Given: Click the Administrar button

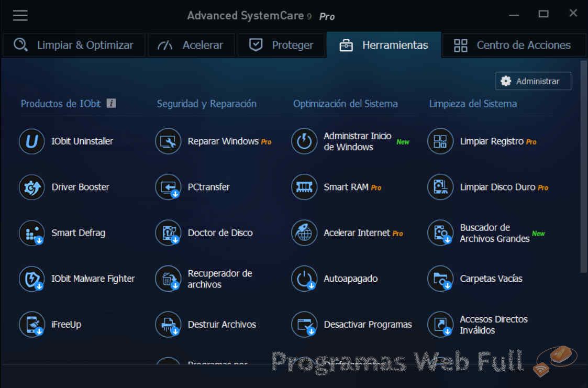Looking at the screenshot, I should [533, 81].
